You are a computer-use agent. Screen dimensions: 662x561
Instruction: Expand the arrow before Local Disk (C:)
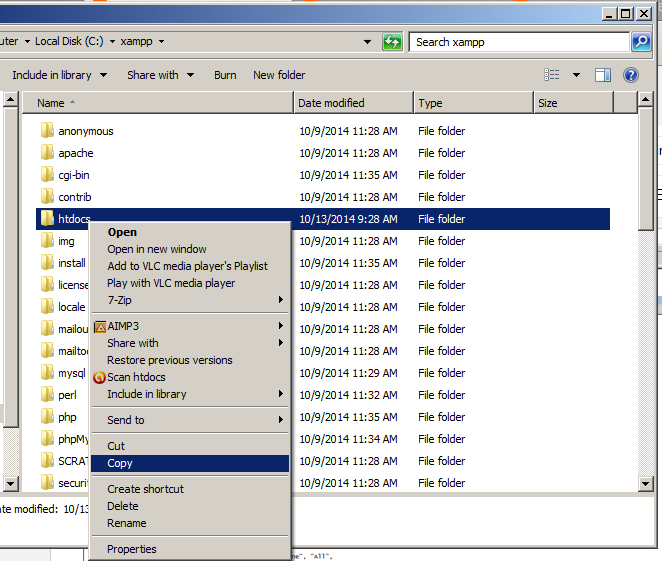[x=27, y=41]
